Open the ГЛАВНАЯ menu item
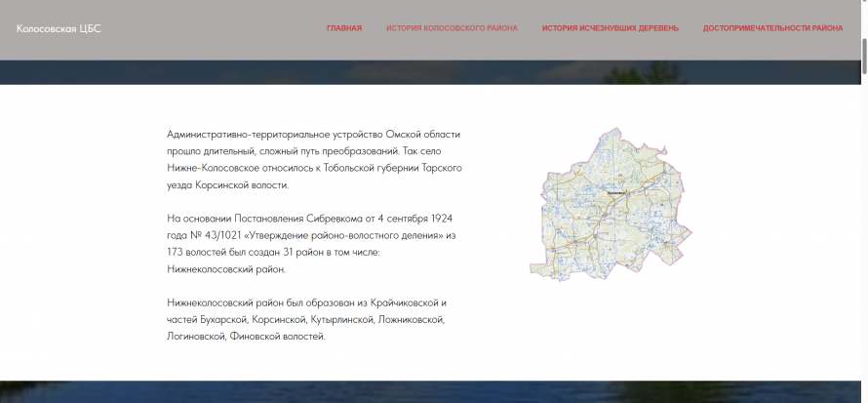Image resolution: width=868 pixels, height=403 pixels. coord(344,28)
